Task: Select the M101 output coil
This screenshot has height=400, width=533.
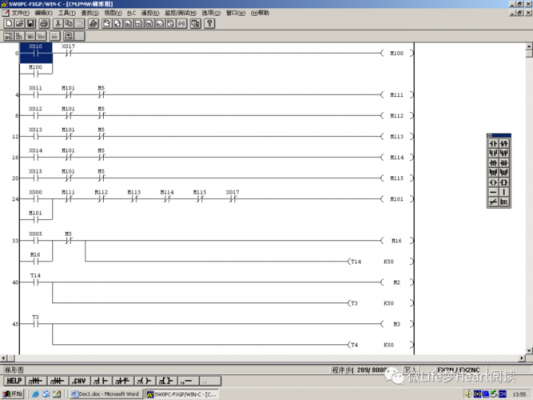Action: click(x=397, y=199)
